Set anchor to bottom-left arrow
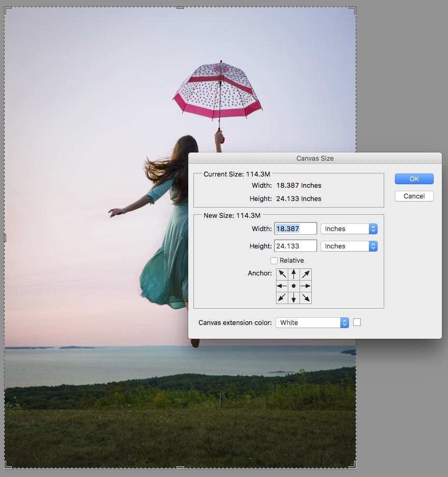Viewport: 448px width, 477px height. tap(282, 298)
